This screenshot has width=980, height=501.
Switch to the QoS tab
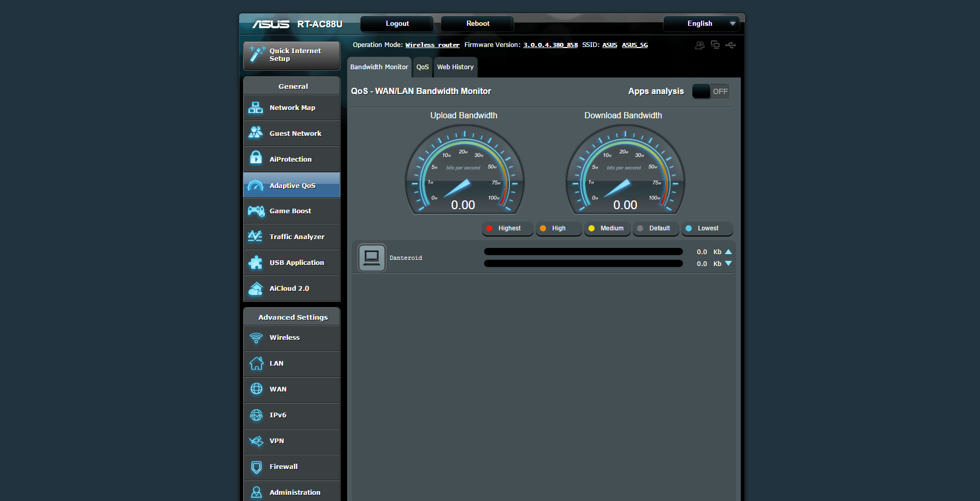(x=423, y=67)
